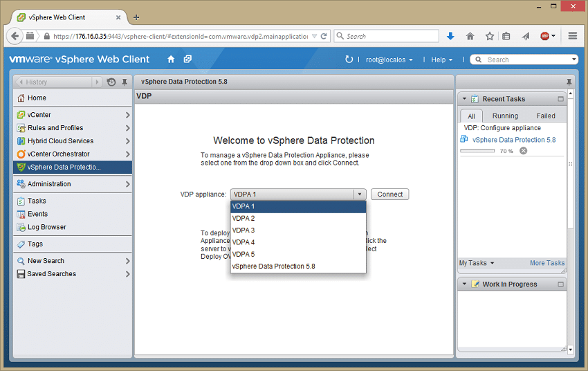Open the browser home page icon
The height and width of the screenshot is (371, 588).
point(470,36)
